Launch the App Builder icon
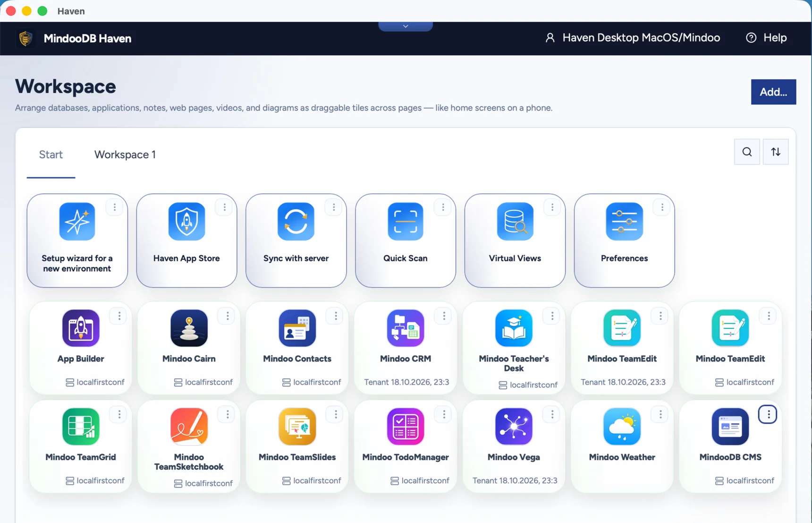 click(81, 328)
